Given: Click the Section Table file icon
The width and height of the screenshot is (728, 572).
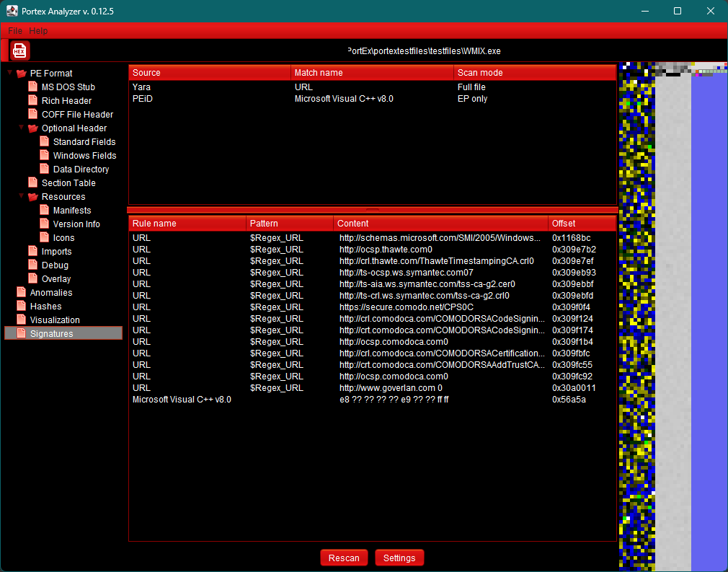Looking at the screenshot, I should tap(32, 183).
